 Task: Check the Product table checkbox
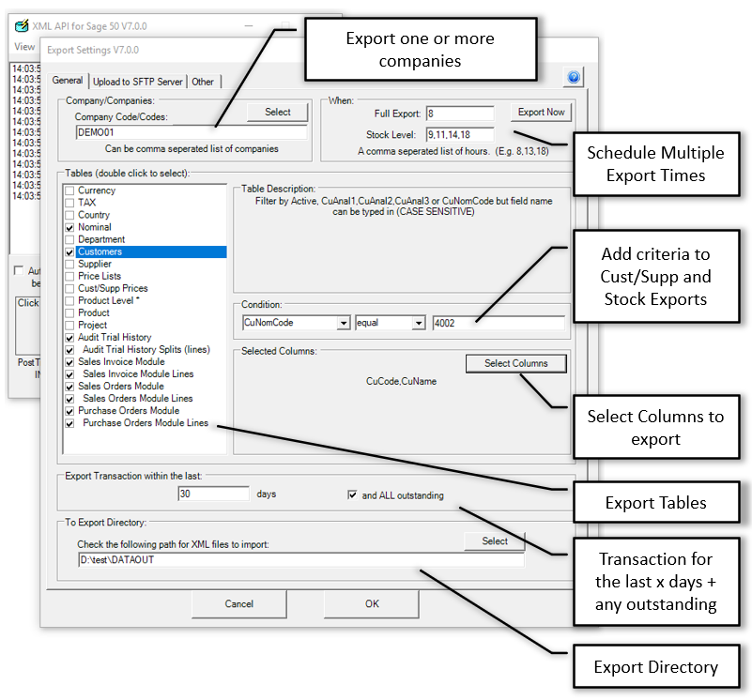tap(69, 312)
